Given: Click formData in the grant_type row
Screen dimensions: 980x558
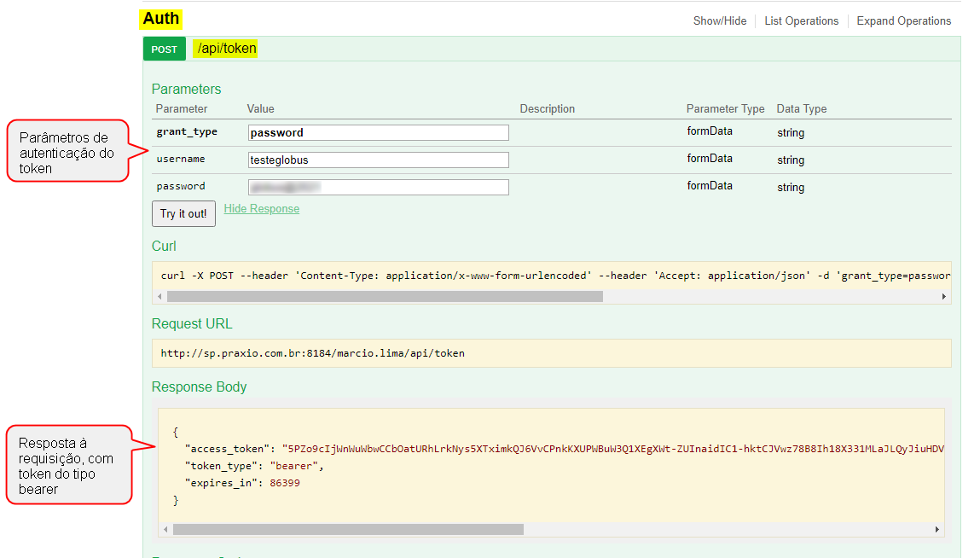Looking at the screenshot, I should 710,131.
